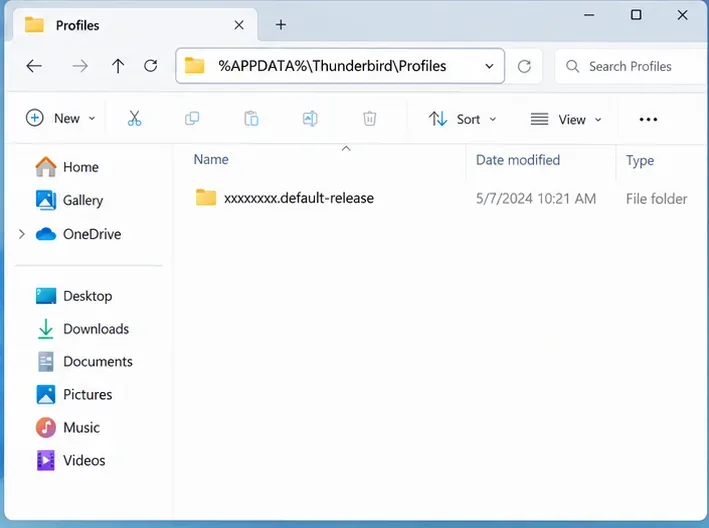Image resolution: width=709 pixels, height=528 pixels.
Task: Close the Profiles tab
Action: click(239, 25)
